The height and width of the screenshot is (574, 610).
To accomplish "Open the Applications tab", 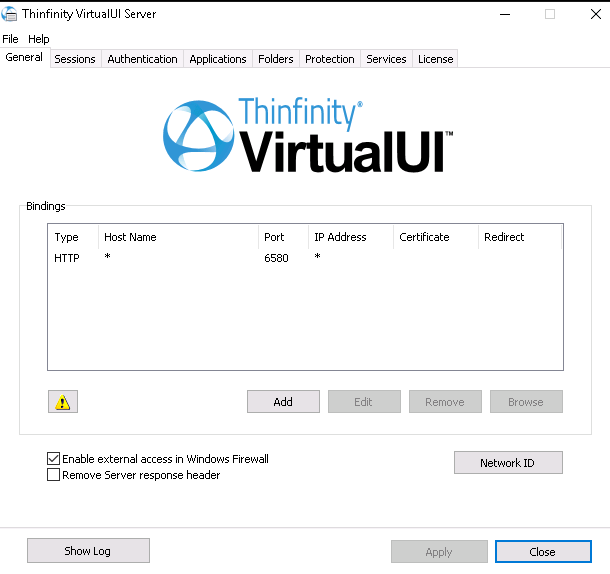I will (x=218, y=59).
